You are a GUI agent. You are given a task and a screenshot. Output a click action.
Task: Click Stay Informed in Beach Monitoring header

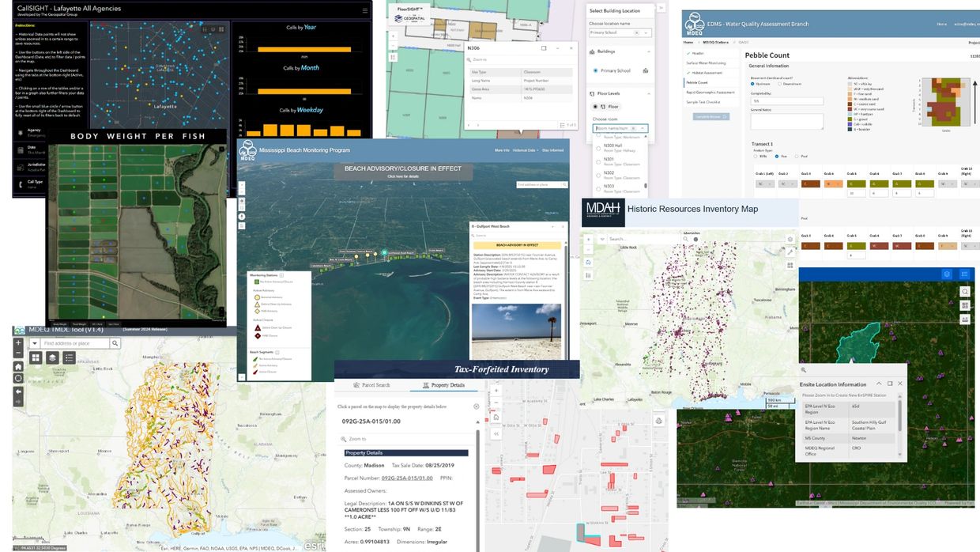[553, 150]
